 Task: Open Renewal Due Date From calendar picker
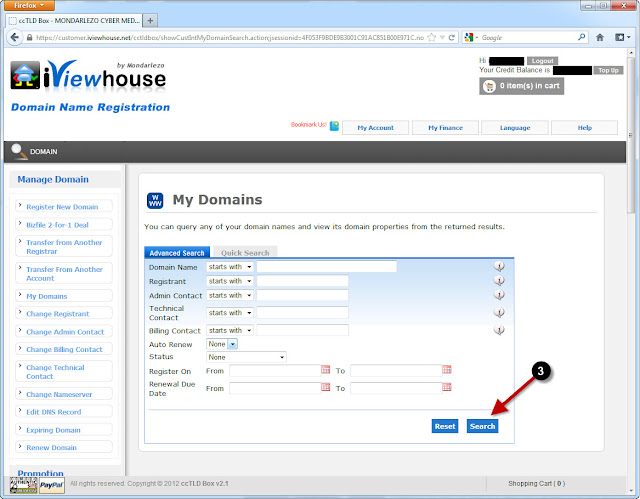[x=325, y=387]
